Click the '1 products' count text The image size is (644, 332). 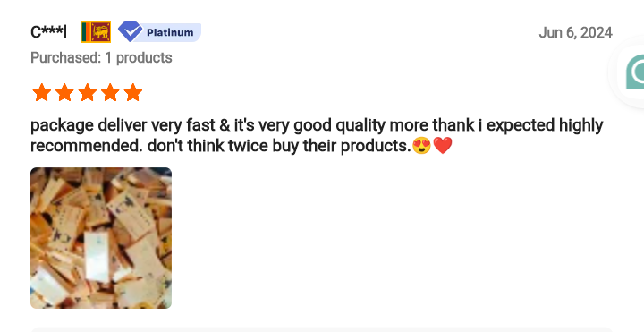[139, 57]
